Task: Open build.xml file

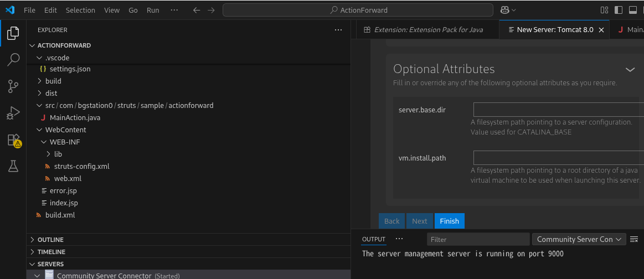Action: [x=60, y=215]
